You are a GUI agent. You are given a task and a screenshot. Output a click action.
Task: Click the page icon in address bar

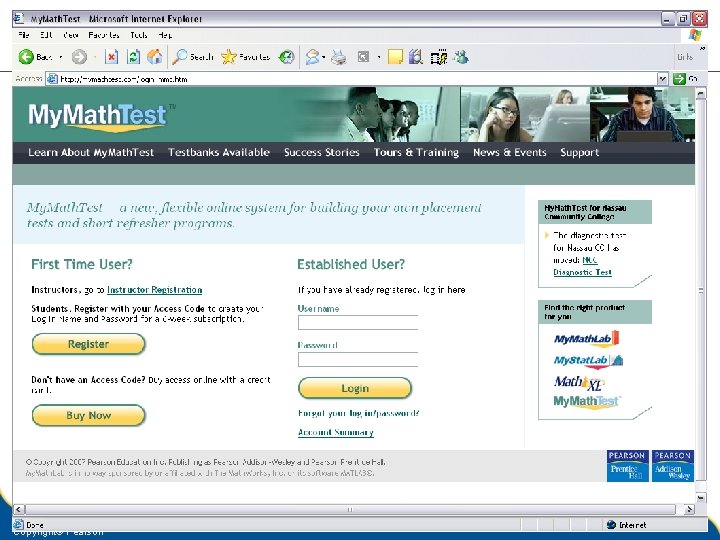(x=52, y=79)
